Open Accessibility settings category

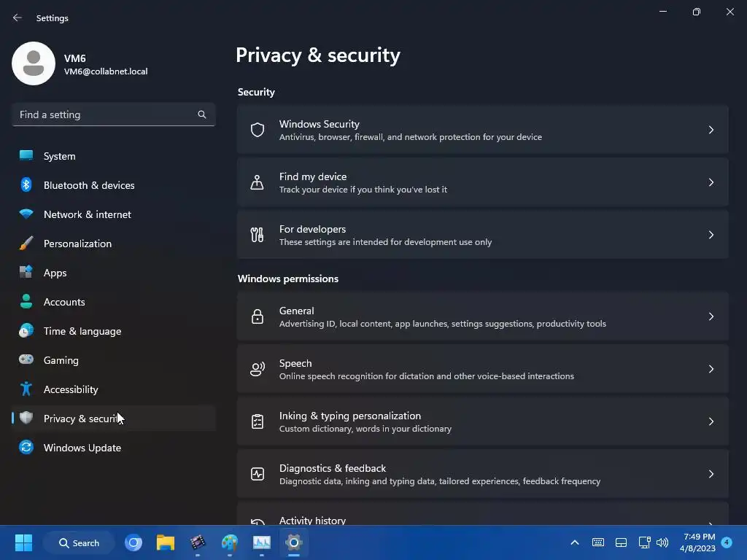coord(113,389)
